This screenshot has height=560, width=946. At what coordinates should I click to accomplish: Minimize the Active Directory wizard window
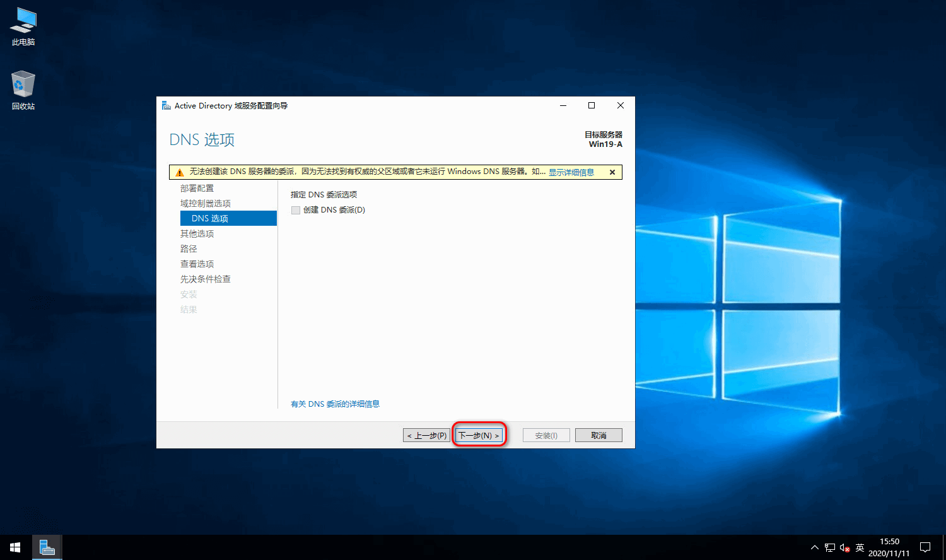pos(563,105)
